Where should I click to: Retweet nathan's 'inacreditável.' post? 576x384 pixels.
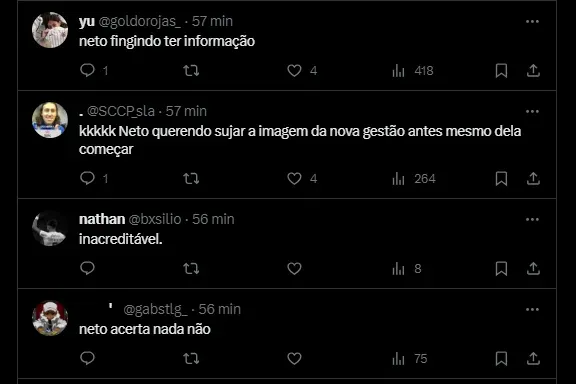[191, 269]
